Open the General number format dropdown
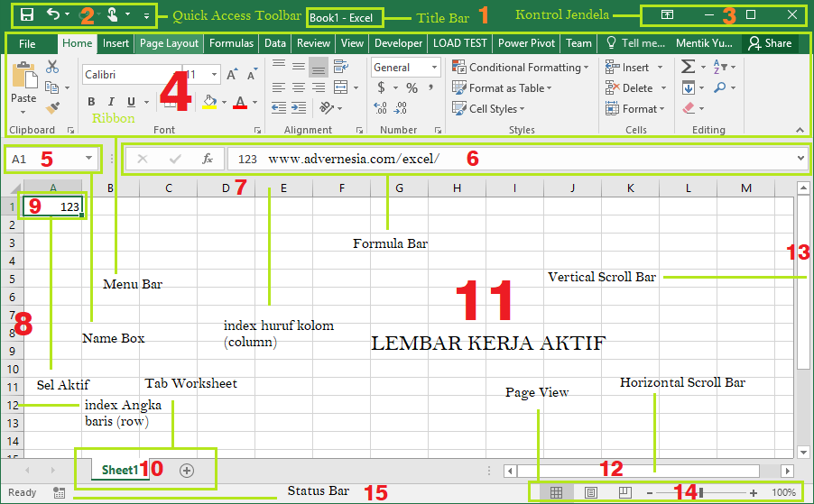This screenshot has width=814, height=504. (434, 67)
